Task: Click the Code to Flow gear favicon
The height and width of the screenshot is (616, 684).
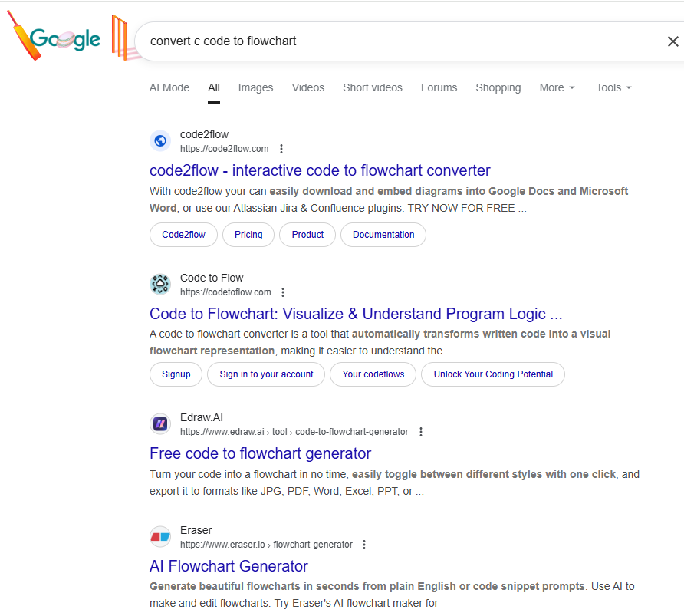Action: tap(159, 284)
